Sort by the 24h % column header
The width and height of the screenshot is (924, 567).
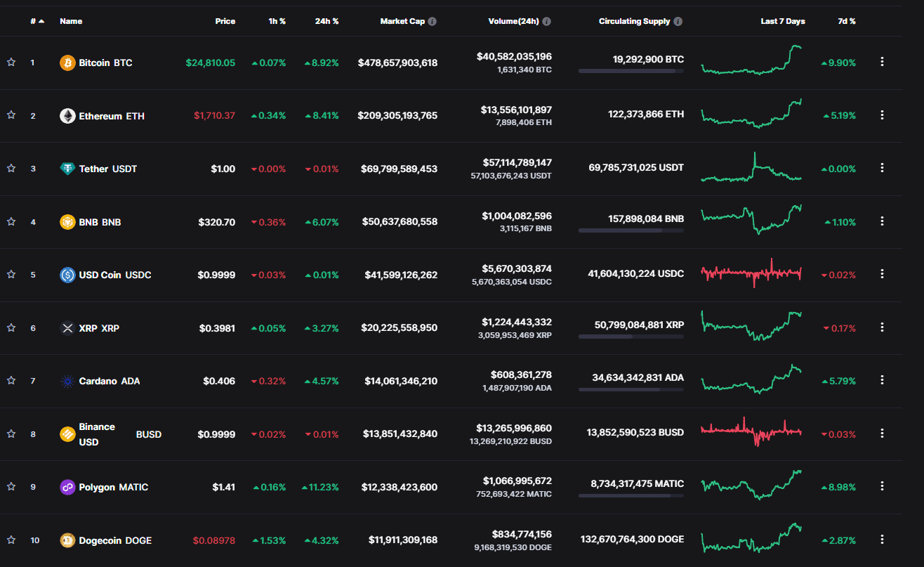[326, 21]
